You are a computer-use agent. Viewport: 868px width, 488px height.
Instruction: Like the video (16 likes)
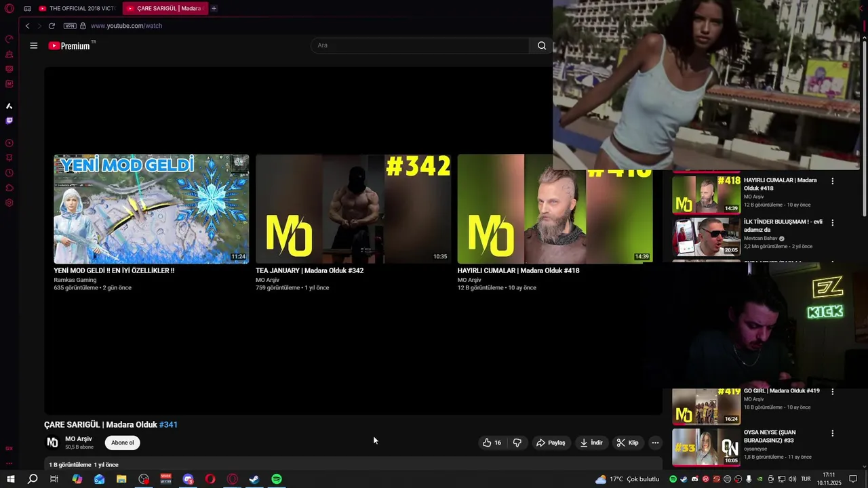492,443
